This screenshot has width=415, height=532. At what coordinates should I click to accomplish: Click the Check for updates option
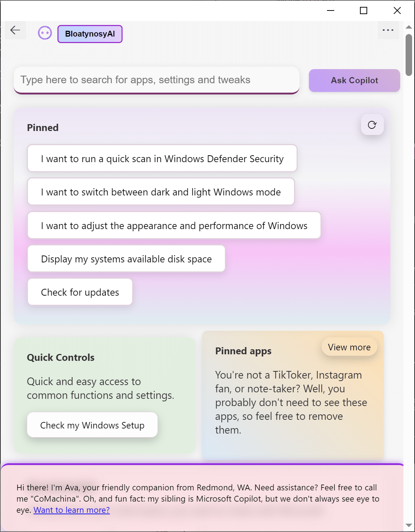coord(80,292)
